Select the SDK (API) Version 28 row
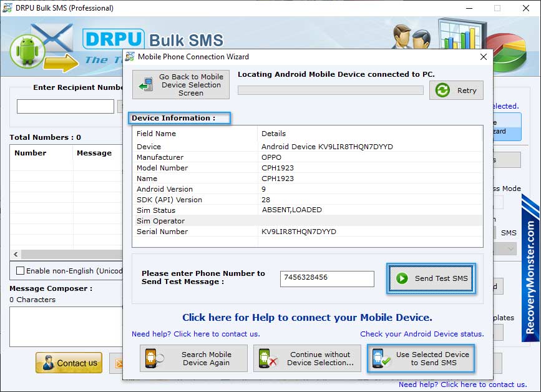 click(x=307, y=200)
